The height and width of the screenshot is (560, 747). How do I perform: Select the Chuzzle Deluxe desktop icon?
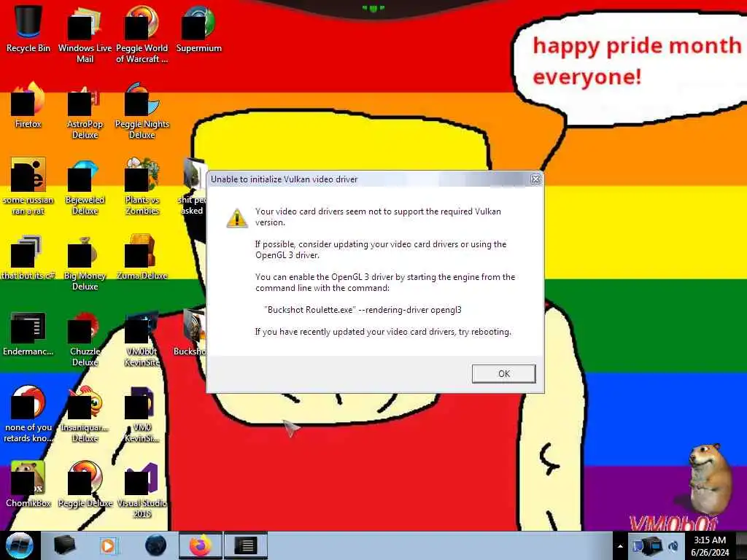(x=85, y=338)
